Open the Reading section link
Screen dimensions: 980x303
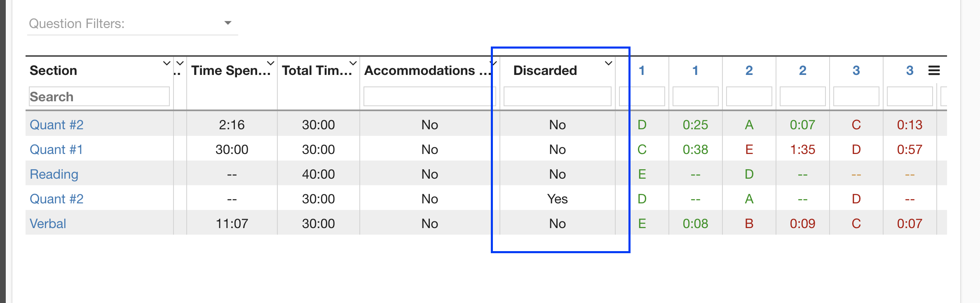[54, 174]
